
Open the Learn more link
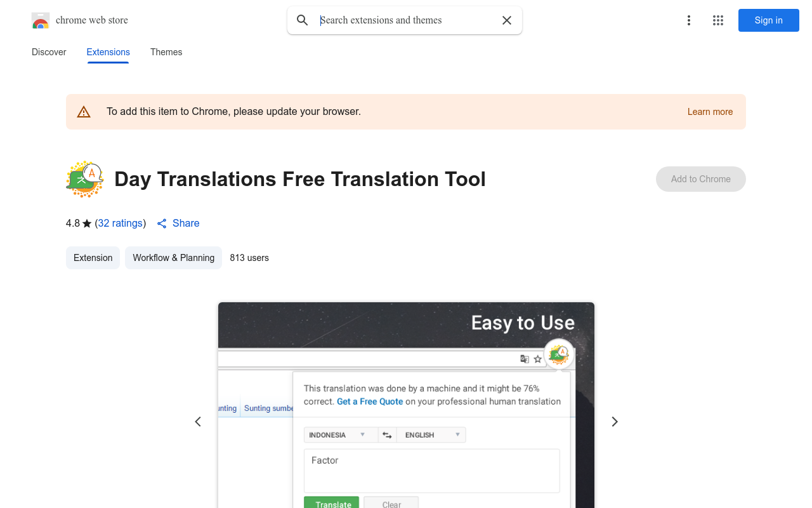point(710,112)
